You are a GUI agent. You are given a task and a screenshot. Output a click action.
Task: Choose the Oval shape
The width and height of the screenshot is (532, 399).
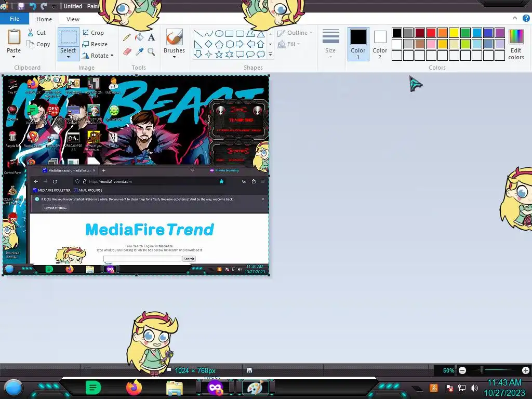tap(219, 34)
